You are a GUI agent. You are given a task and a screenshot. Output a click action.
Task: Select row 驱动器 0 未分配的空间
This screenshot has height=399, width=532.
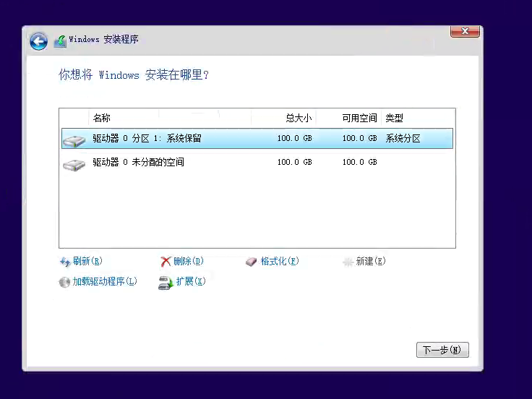tap(257, 162)
